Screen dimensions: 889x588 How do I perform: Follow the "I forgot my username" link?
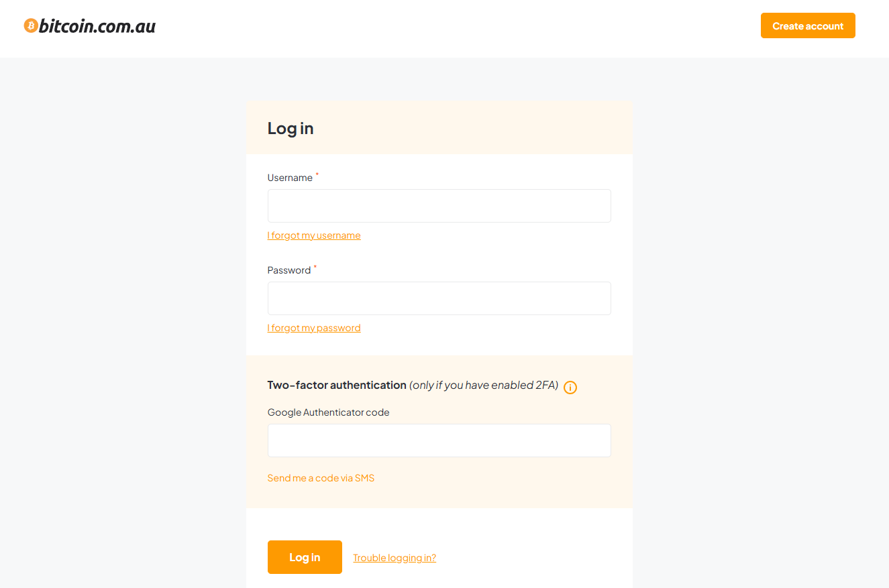(314, 235)
